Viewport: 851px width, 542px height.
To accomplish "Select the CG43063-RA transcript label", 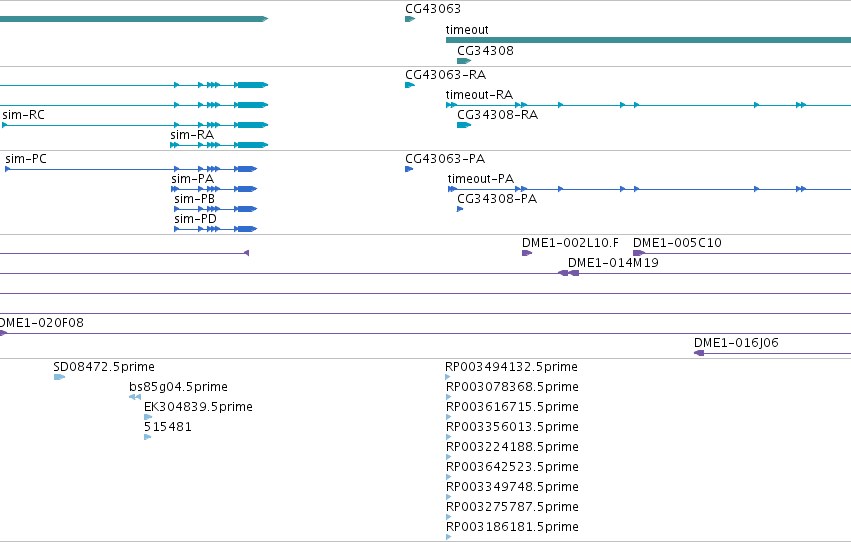I will (445, 75).
